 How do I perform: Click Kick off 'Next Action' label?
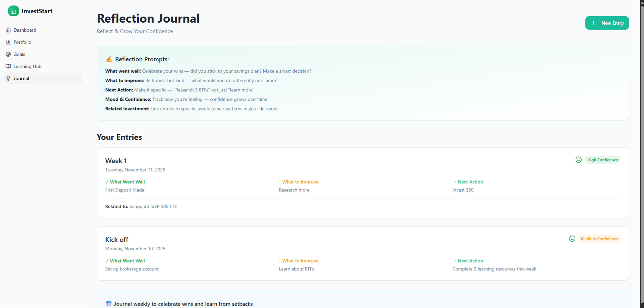tap(467, 261)
